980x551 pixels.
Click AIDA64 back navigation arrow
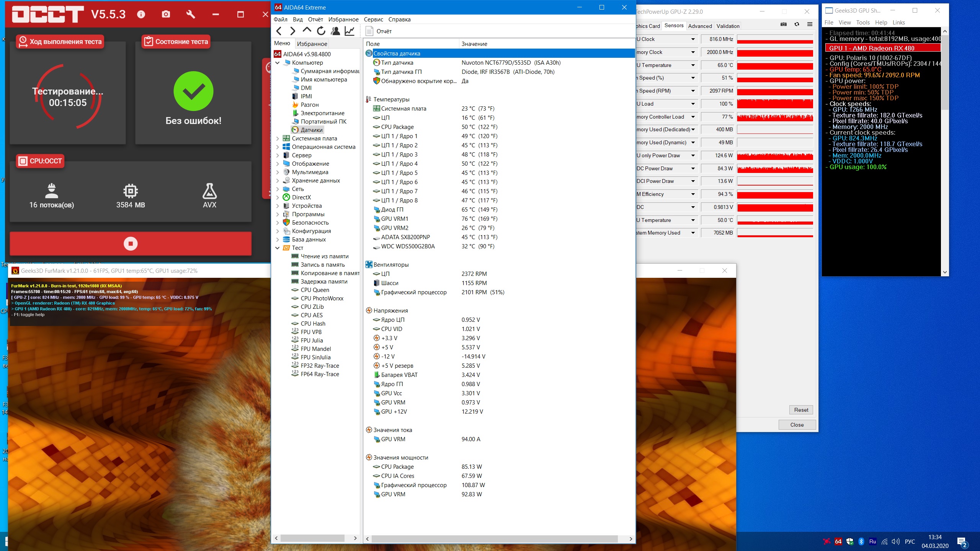coord(279,31)
